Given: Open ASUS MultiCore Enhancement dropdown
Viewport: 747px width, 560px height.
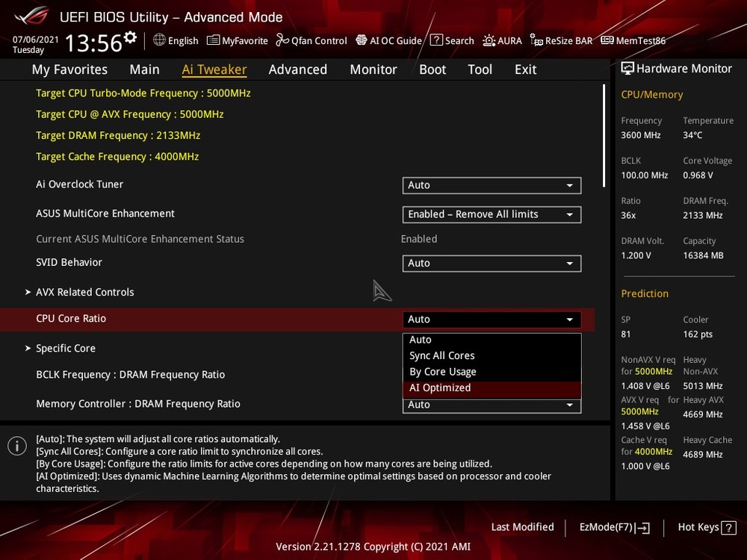Looking at the screenshot, I should 492,214.
